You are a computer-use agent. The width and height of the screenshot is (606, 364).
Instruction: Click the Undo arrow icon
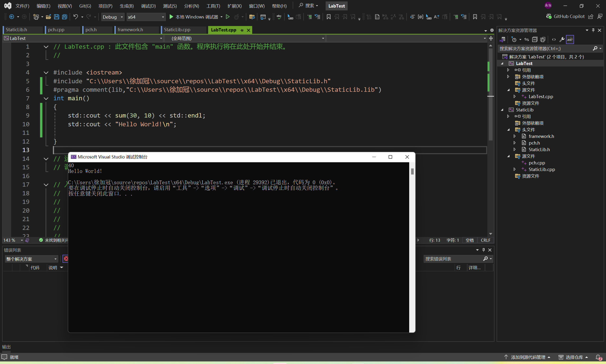76,17
